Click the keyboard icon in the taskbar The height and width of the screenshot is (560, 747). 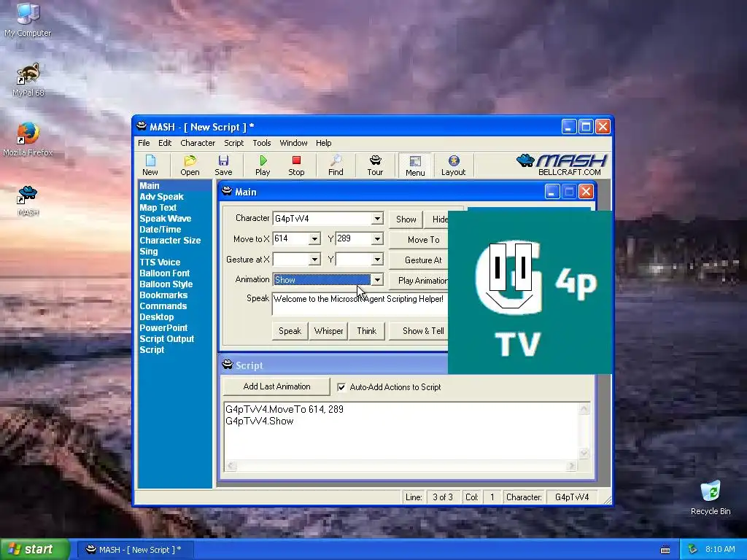(x=665, y=550)
